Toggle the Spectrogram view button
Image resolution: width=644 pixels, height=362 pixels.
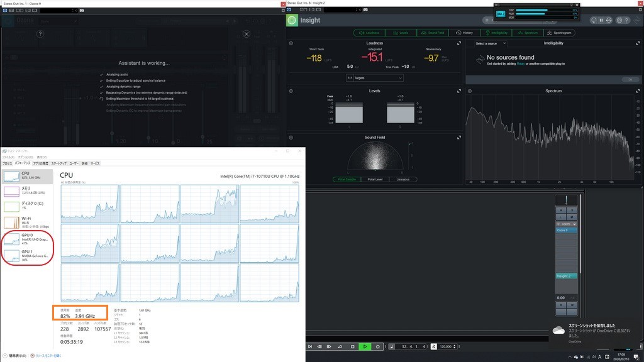coord(560,33)
